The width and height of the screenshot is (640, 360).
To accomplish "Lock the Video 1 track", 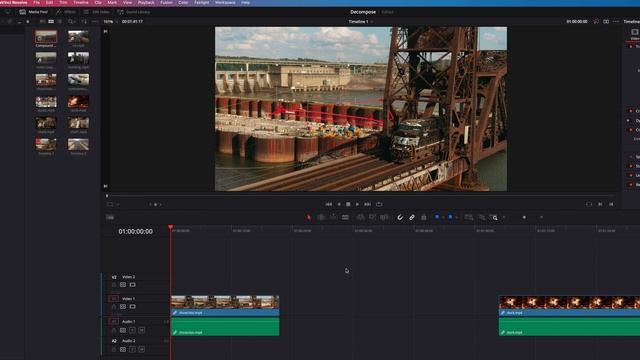I will point(114,307).
